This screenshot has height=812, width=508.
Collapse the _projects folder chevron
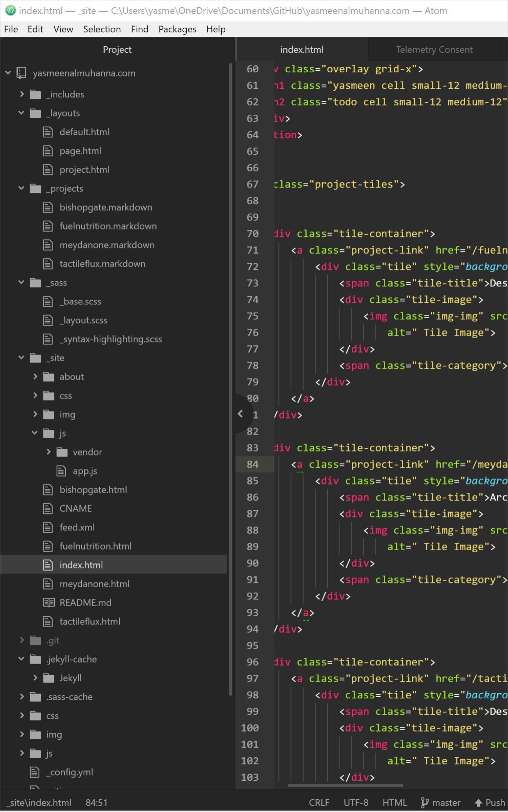(x=22, y=188)
